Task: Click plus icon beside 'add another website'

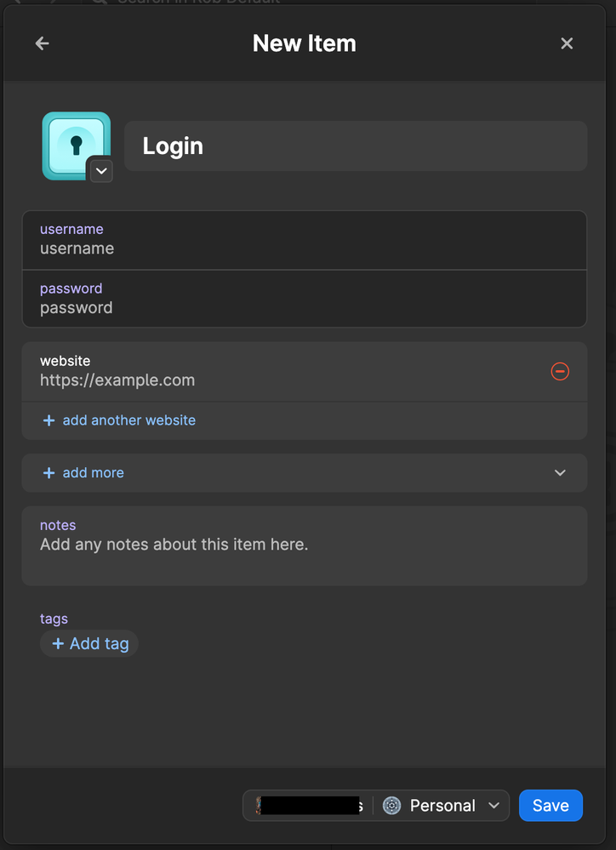Action: (x=48, y=420)
